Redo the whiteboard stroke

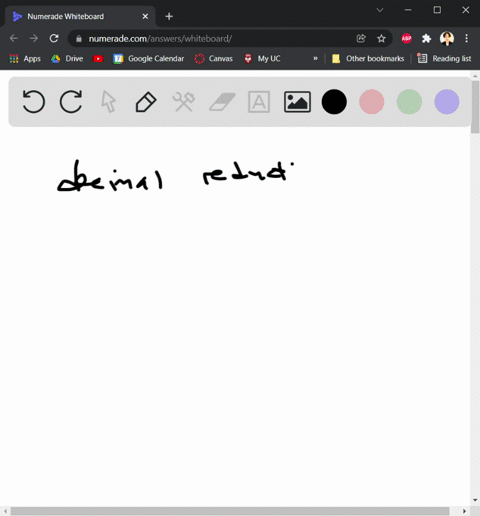(71, 101)
